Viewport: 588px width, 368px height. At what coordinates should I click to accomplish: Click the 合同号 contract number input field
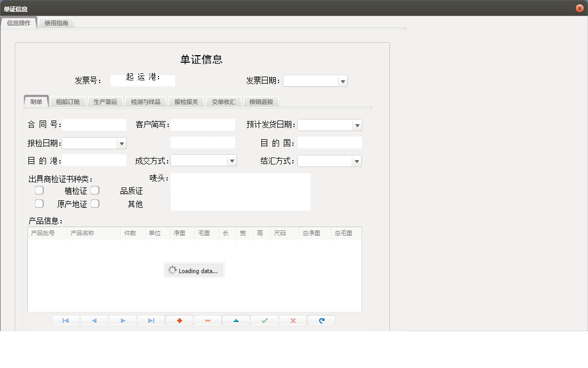pos(94,124)
